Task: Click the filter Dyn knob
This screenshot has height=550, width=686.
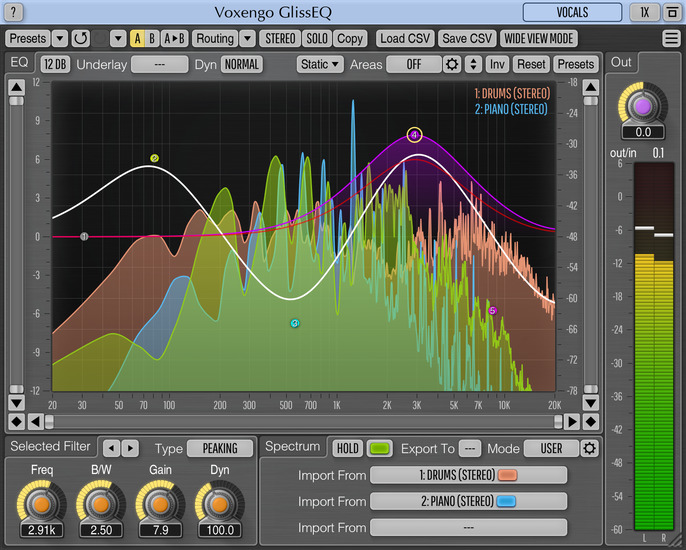Action: [x=219, y=504]
